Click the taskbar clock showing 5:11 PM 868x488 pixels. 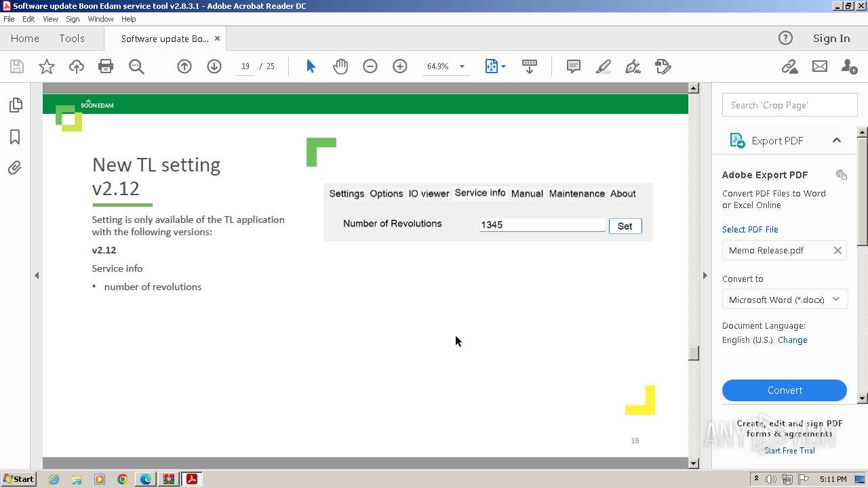coord(833,479)
